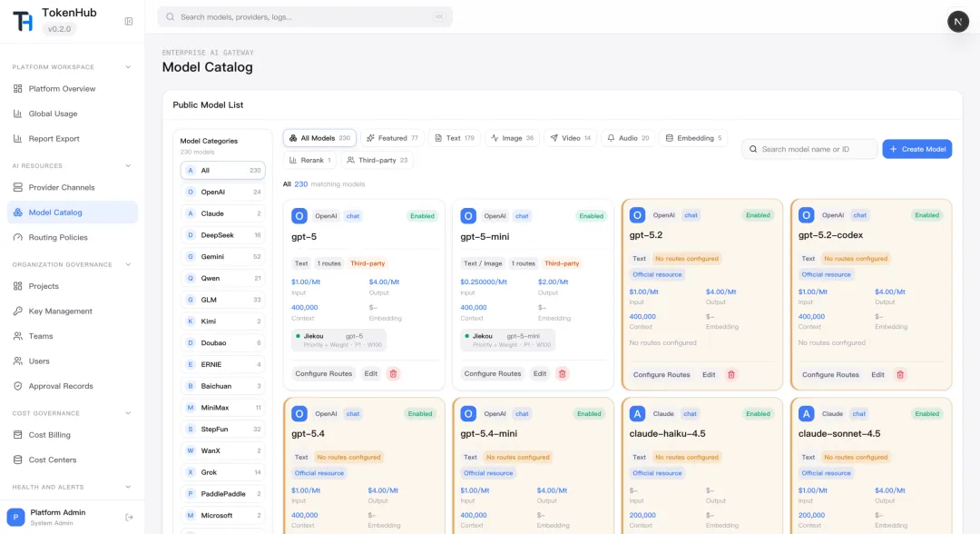Edit the gpt-5.2-codex model
The width and height of the screenshot is (980, 534).
[x=877, y=374]
